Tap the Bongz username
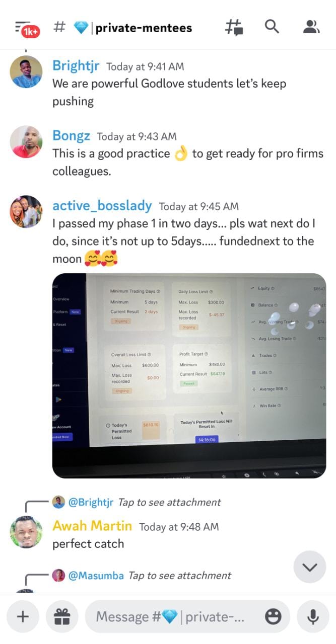336x644 pixels. coord(71,136)
